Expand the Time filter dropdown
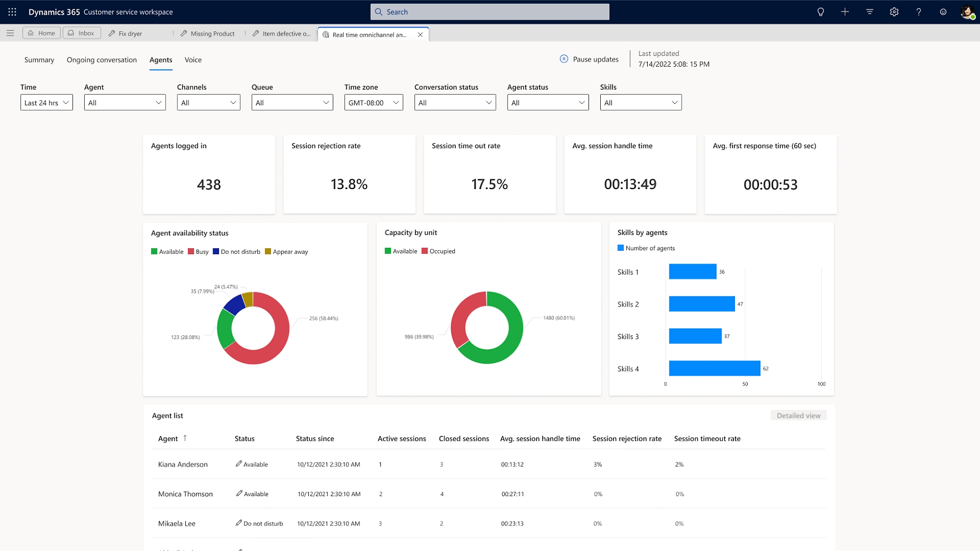 click(x=45, y=102)
